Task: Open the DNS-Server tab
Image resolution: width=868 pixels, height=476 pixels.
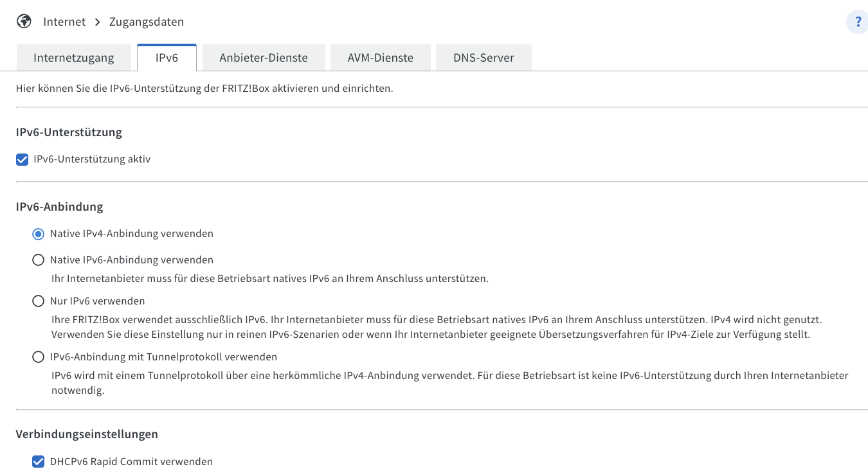Action: click(x=484, y=58)
